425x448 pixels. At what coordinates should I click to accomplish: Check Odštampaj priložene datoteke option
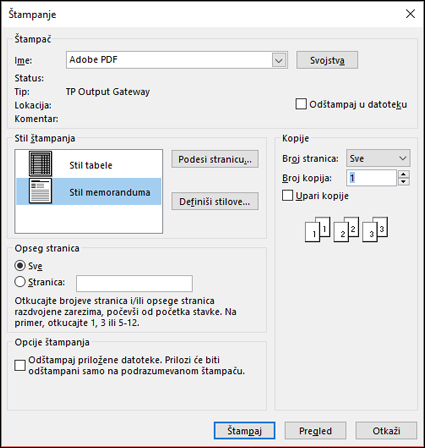20,365
